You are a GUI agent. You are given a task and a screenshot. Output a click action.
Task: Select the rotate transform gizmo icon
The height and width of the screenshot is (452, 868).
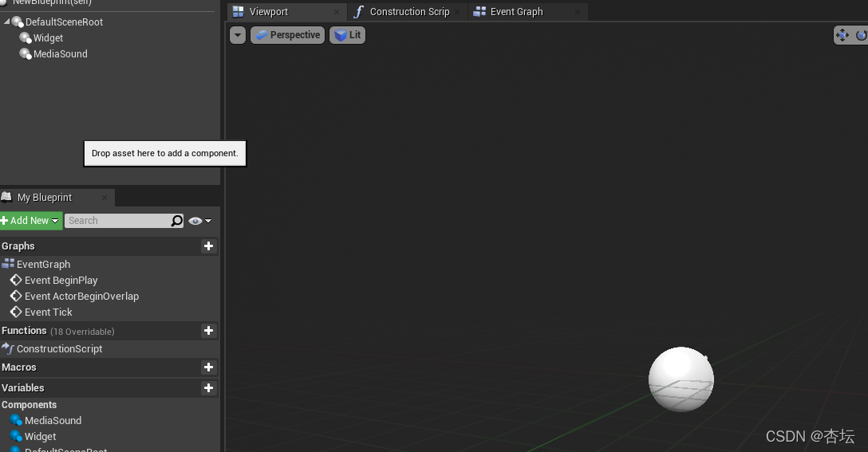862,35
